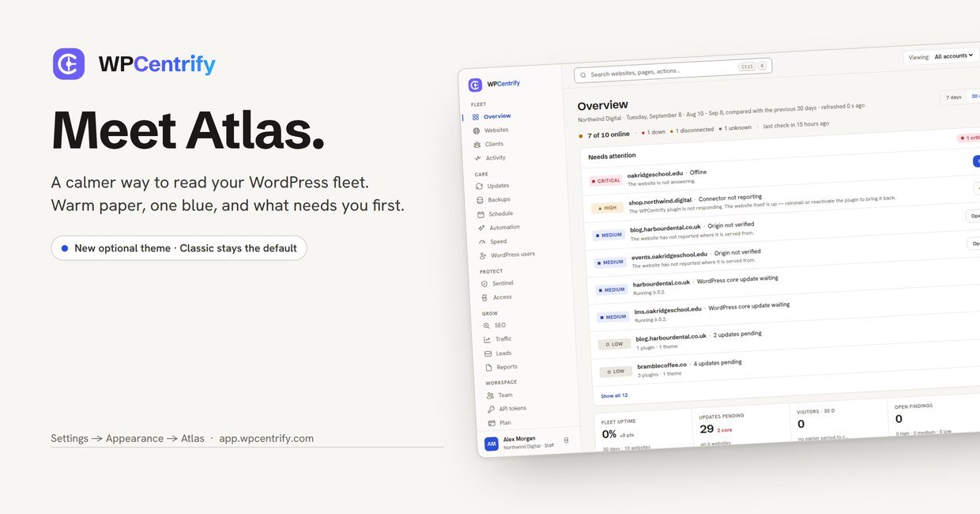Click the app.wpcentrify.com text
The width and height of the screenshot is (980, 514).
(x=266, y=438)
